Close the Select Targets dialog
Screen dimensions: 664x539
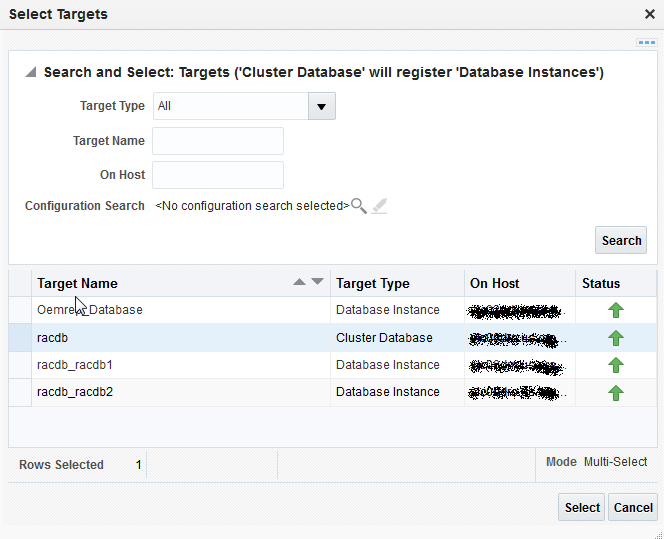649,15
